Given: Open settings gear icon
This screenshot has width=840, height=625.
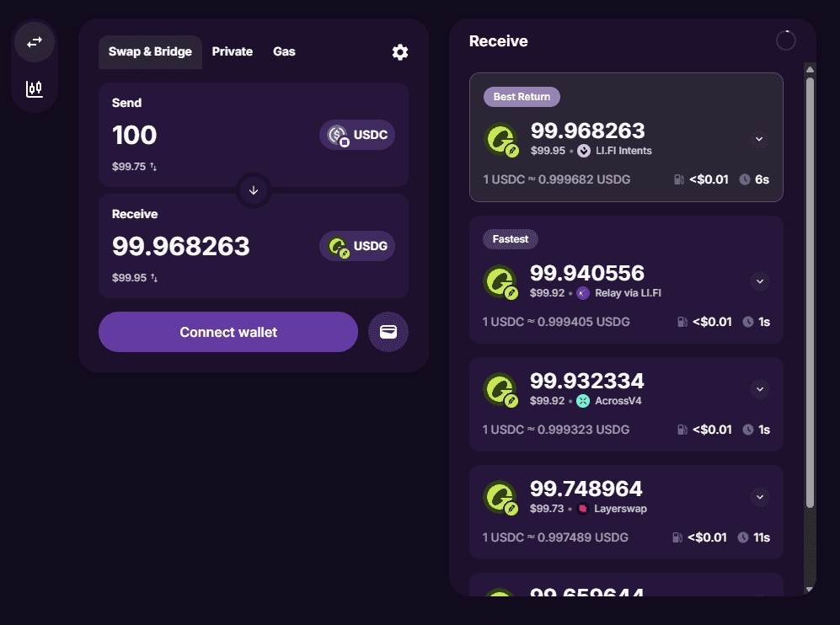Looking at the screenshot, I should [x=400, y=52].
